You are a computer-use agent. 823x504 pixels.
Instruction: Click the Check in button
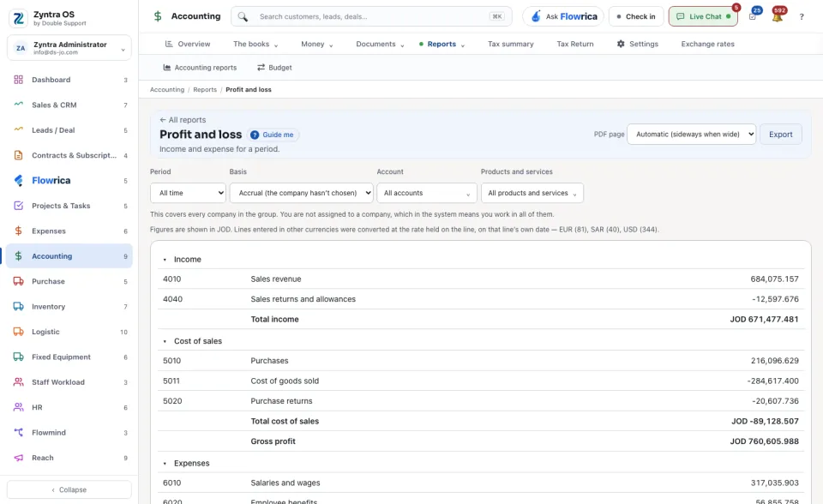[636, 17]
